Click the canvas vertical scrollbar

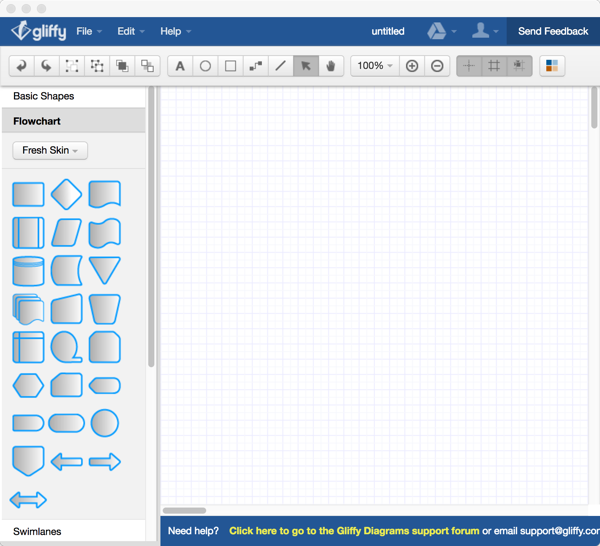594,108
